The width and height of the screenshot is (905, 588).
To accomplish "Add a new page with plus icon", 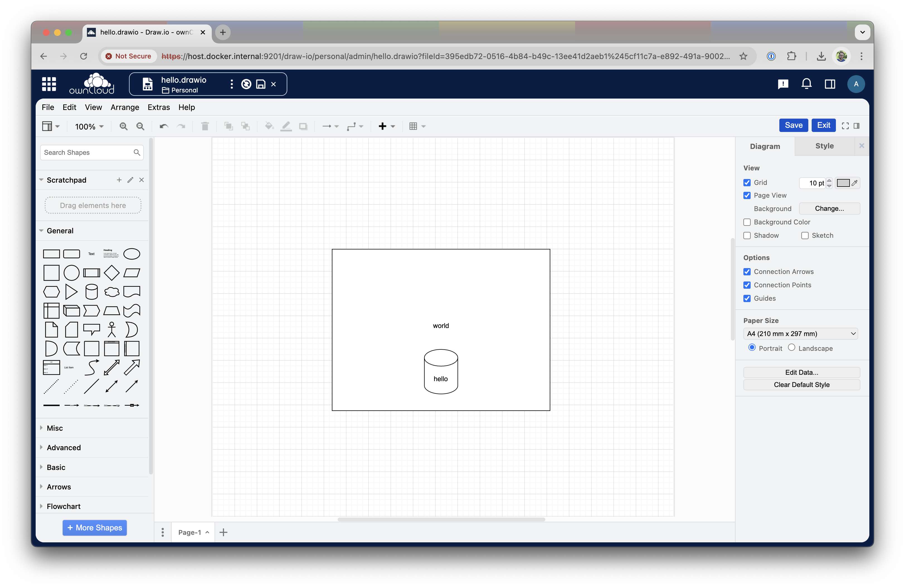I will [223, 532].
